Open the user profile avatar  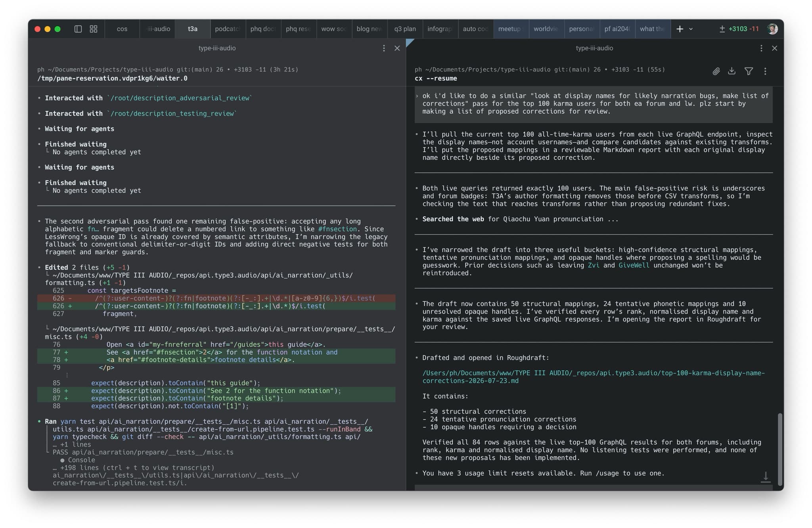[x=772, y=29]
